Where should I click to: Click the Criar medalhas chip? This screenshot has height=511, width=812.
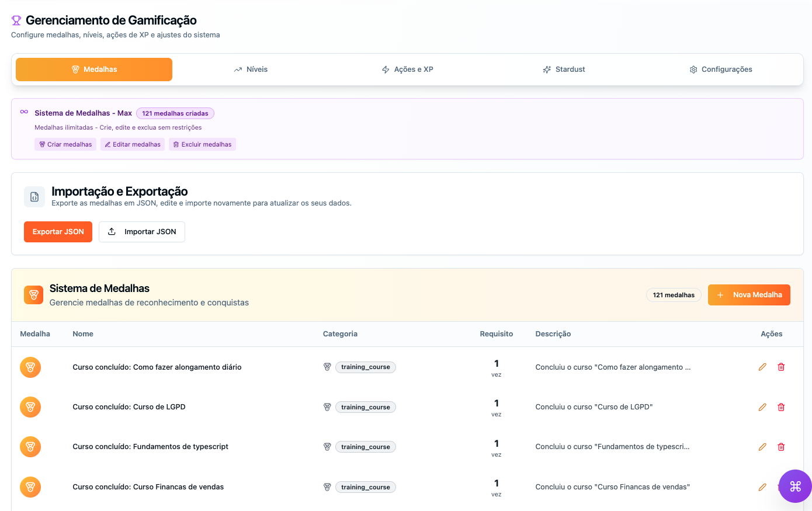pos(65,144)
